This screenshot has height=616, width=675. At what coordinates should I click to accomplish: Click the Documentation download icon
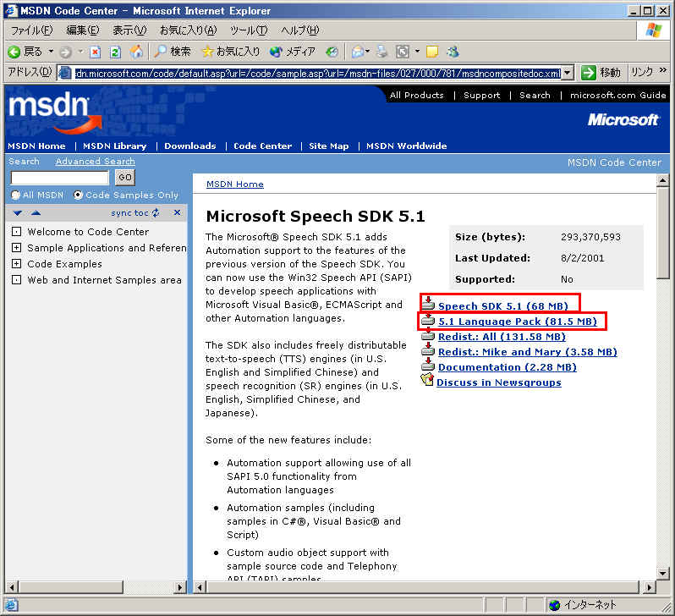pos(428,365)
